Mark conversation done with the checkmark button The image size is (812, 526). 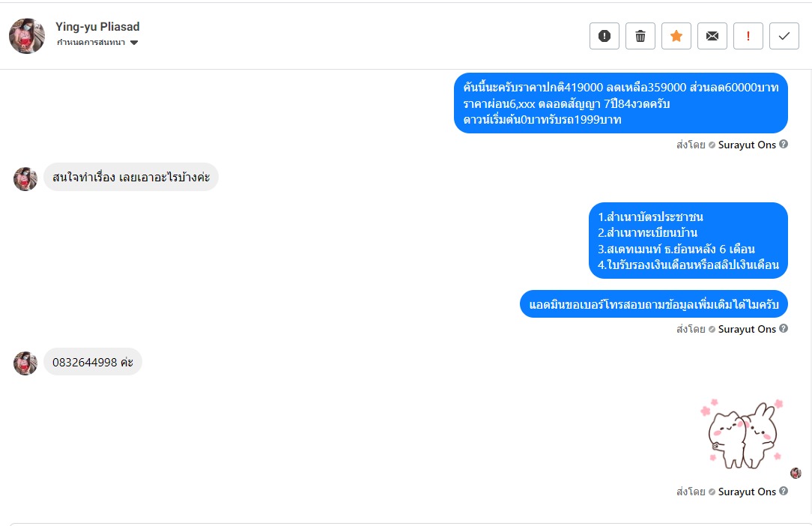[784, 36]
